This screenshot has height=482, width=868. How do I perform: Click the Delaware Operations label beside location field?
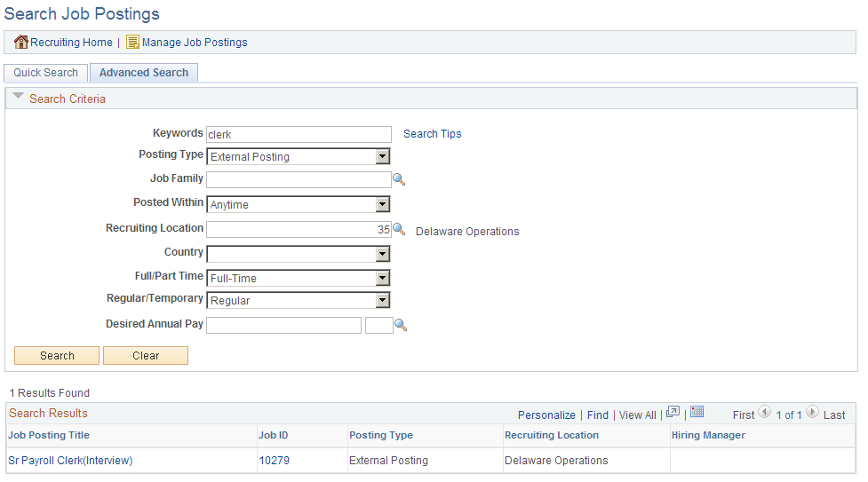pos(467,232)
